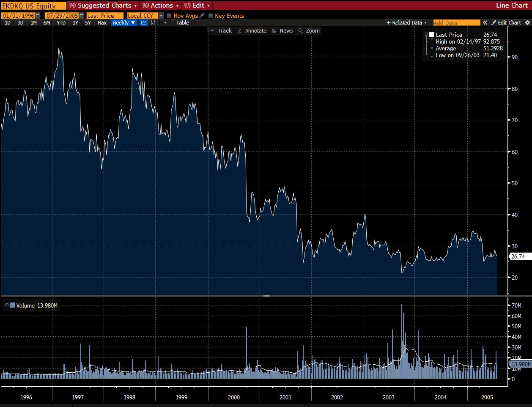This screenshot has height=407, width=532.
Task: Open the Actions dropdown menu
Action: 161,5
